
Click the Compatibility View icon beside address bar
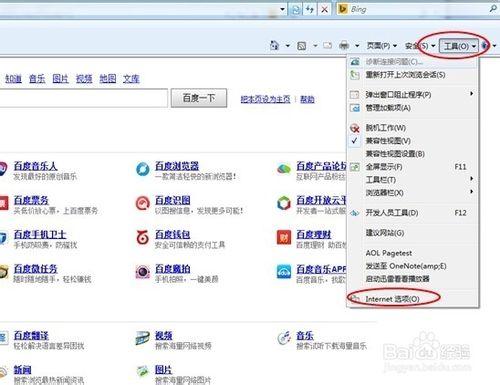click(295, 10)
